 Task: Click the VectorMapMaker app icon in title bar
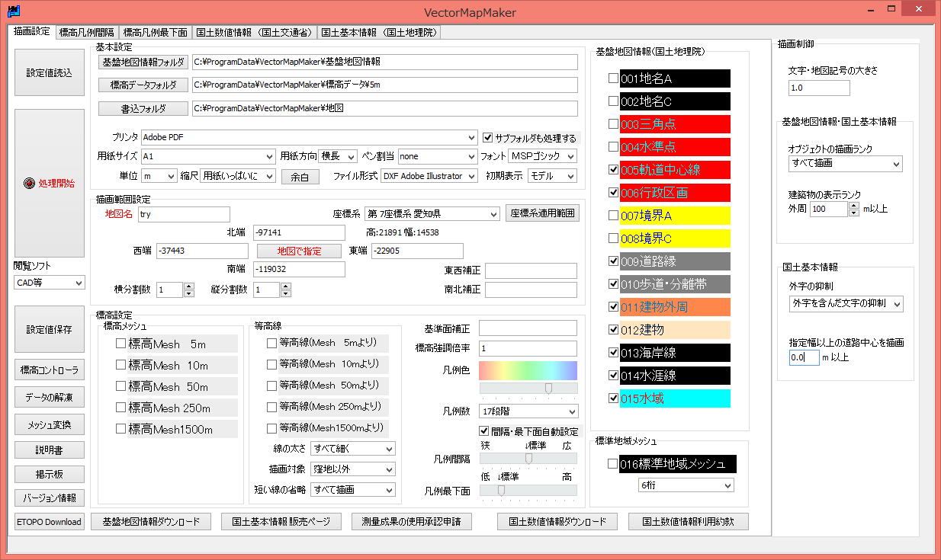(13, 12)
